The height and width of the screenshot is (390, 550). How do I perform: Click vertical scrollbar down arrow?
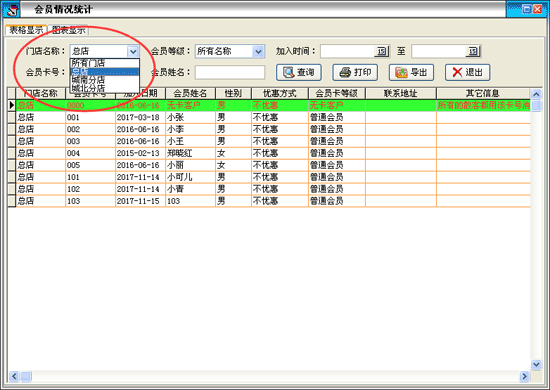pyautogui.click(x=536, y=365)
